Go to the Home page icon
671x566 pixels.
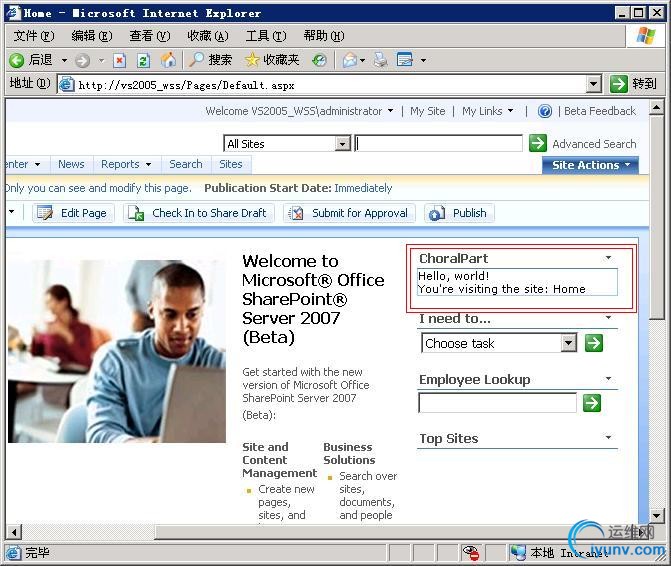click(x=168, y=60)
